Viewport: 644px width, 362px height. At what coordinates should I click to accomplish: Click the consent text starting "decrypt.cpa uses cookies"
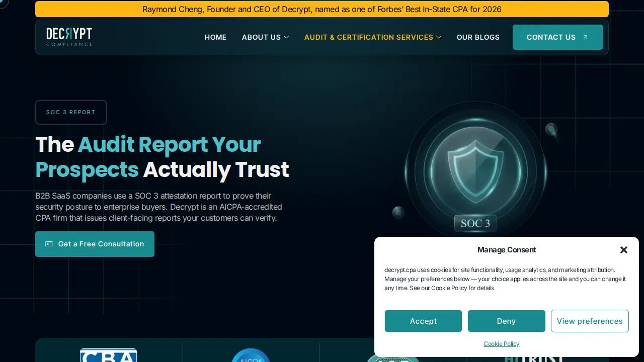pos(505,279)
